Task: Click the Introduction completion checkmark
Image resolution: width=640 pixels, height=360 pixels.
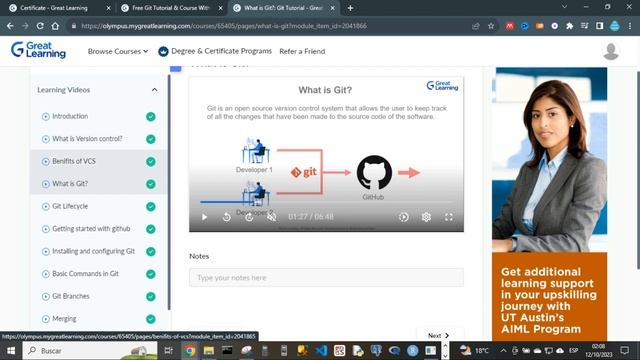Action: click(151, 117)
